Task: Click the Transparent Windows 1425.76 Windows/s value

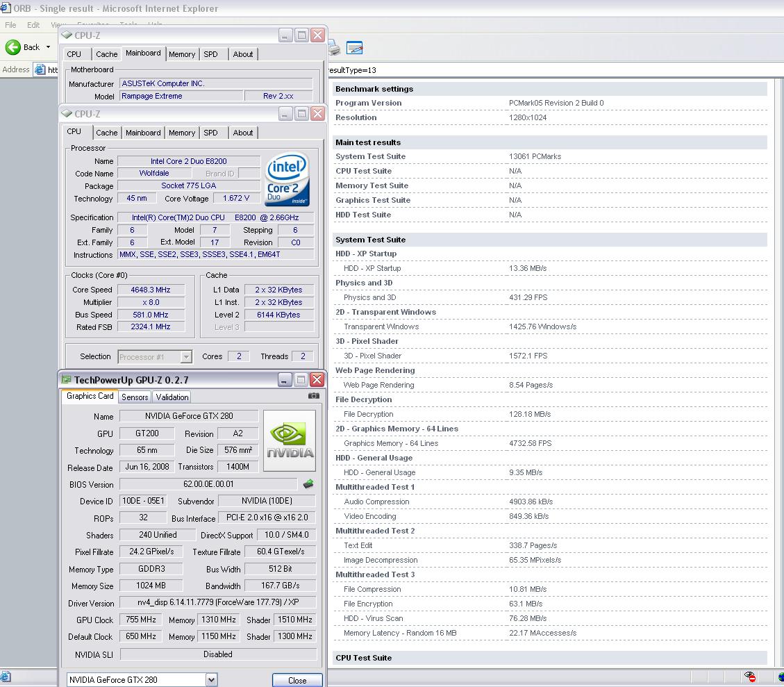Action: (x=542, y=326)
